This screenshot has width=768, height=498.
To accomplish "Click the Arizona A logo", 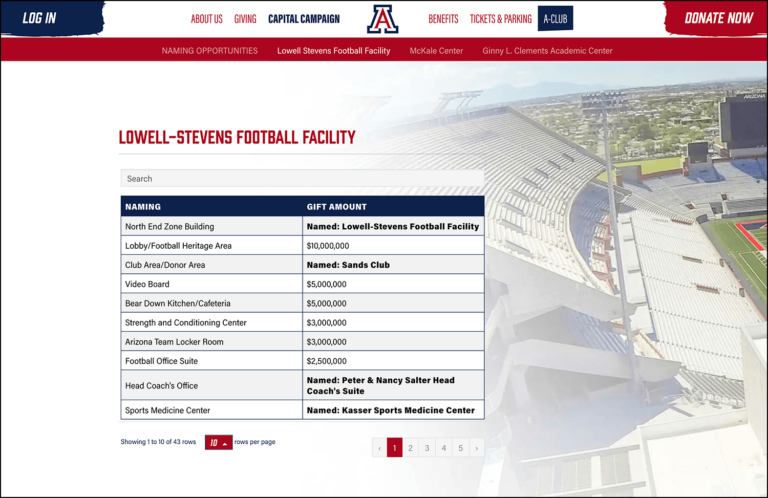I will (383, 19).
